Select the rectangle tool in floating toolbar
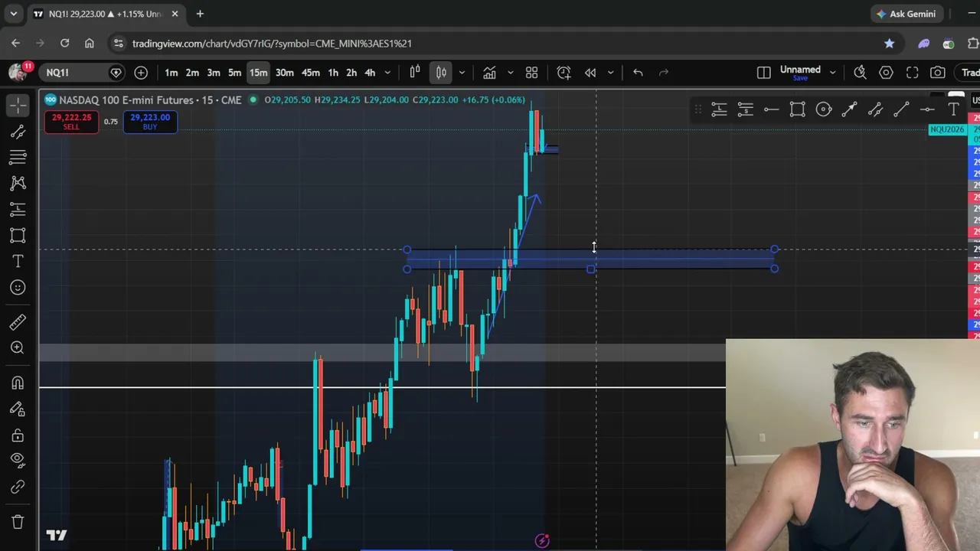 click(x=797, y=109)
